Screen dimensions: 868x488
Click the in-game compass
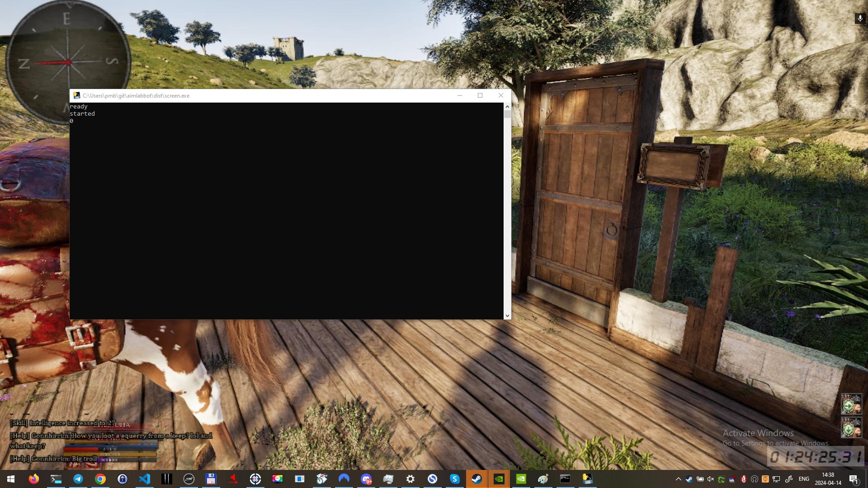pyautogui.click(x=68, y=62)
